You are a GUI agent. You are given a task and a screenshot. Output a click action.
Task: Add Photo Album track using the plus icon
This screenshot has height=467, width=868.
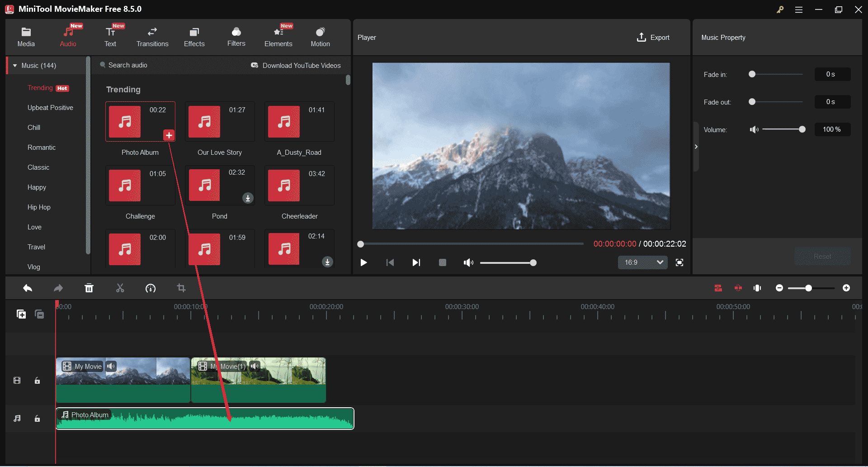tap(169, 135)
